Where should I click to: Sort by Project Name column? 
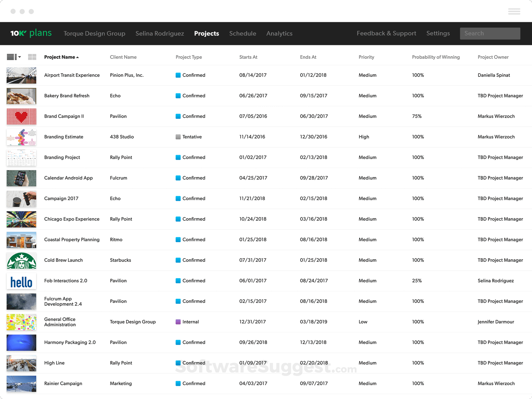[x=61, y=57]
